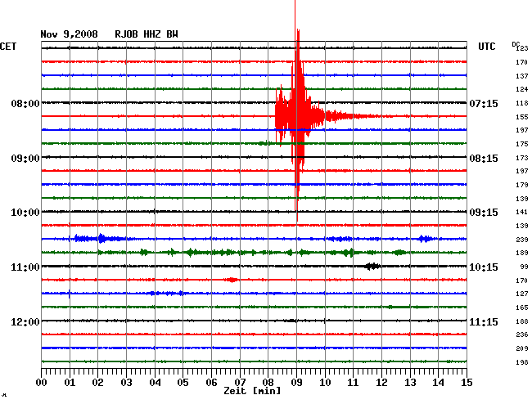Screen dimensions: 532x404
Task: Click the 09:15 UTC time label
Action: tap(484, 213)
